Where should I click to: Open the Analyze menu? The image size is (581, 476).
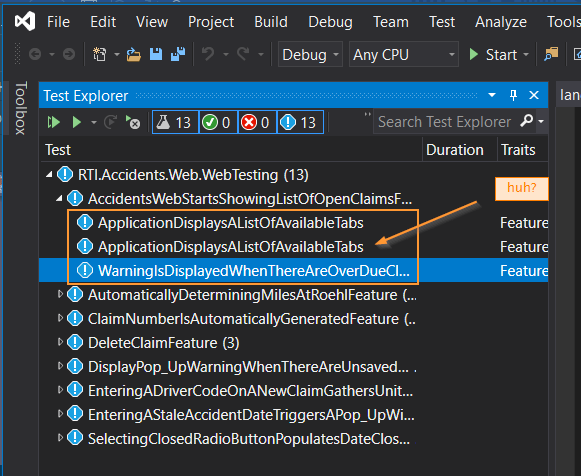(501, 22)
